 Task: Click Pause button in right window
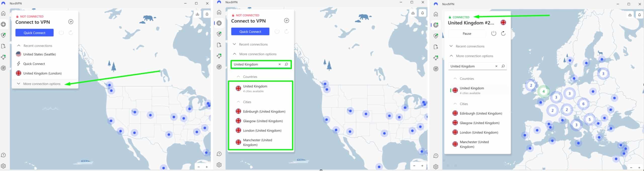(467, 34)
